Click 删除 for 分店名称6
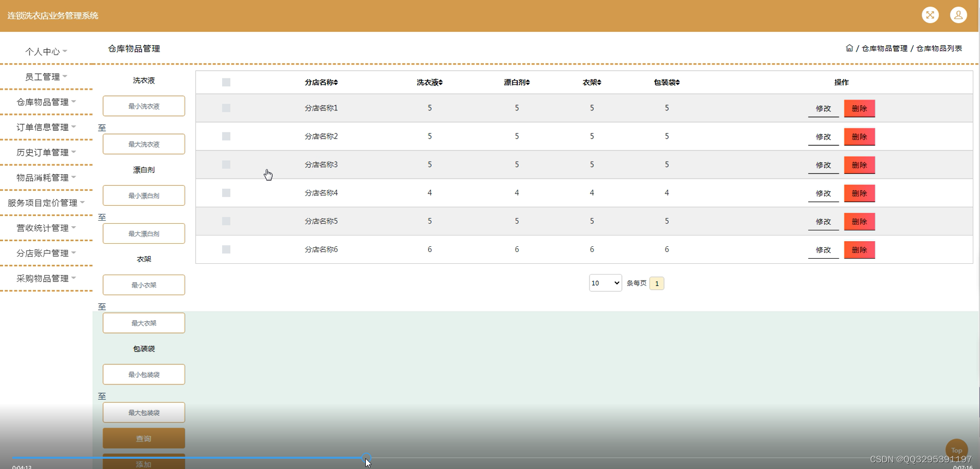980x469 pixels. (859, 249)
